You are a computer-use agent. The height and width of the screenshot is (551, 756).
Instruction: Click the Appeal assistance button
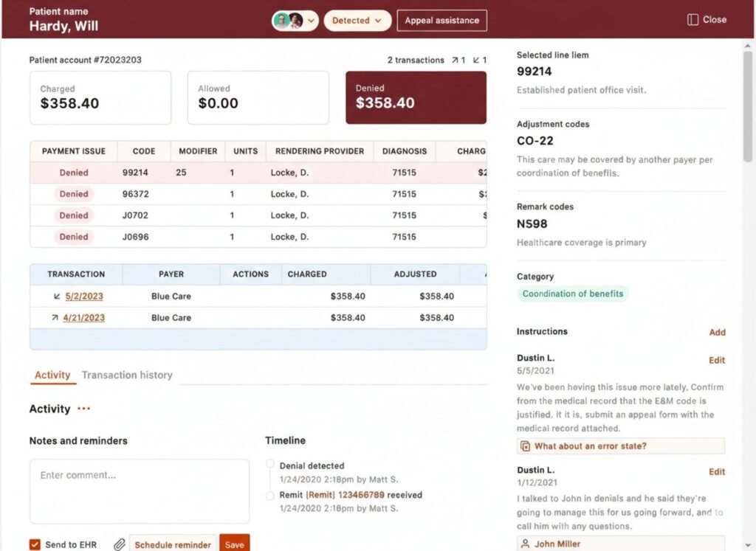[441, 21]
